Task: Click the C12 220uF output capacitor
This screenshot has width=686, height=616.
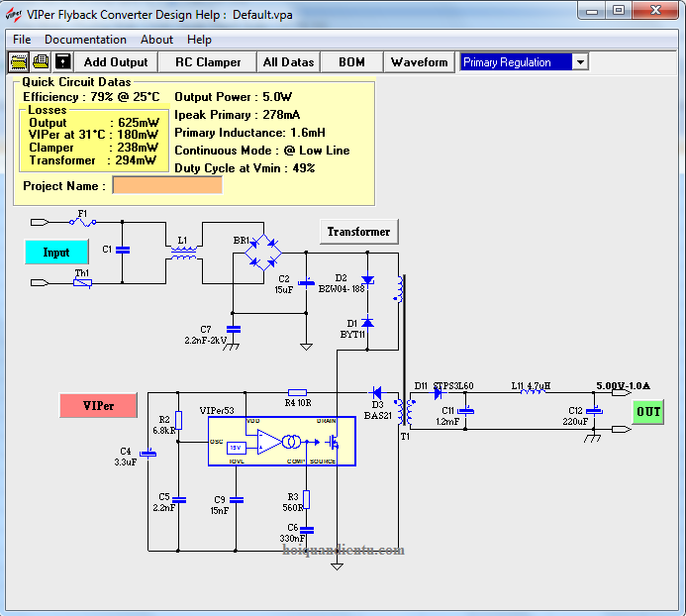Action: pyautogui.click(x=594, y=411)
